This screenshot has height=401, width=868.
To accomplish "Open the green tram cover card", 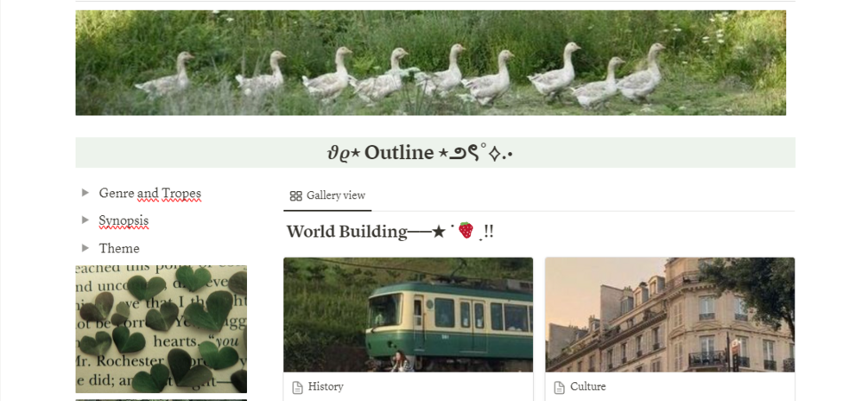I will coord(408,315).
